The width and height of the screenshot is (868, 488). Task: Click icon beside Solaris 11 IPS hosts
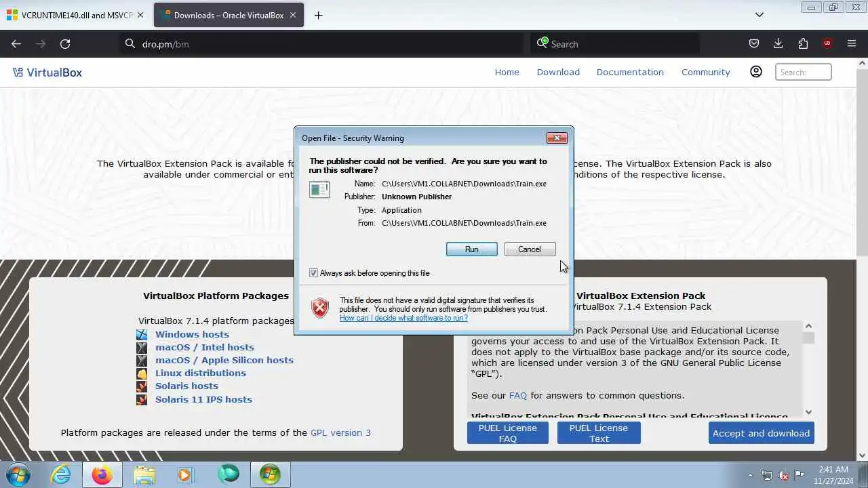point(142,399)
